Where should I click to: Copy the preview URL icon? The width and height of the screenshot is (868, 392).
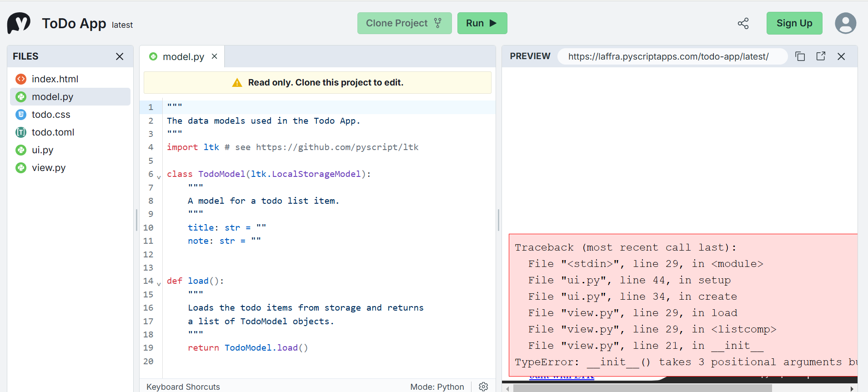point(800,56)
